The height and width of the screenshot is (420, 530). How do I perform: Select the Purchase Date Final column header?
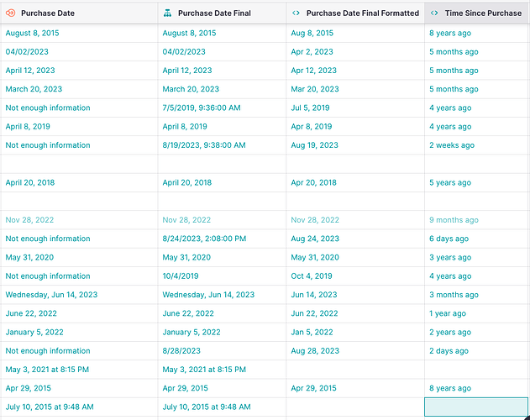222,13
